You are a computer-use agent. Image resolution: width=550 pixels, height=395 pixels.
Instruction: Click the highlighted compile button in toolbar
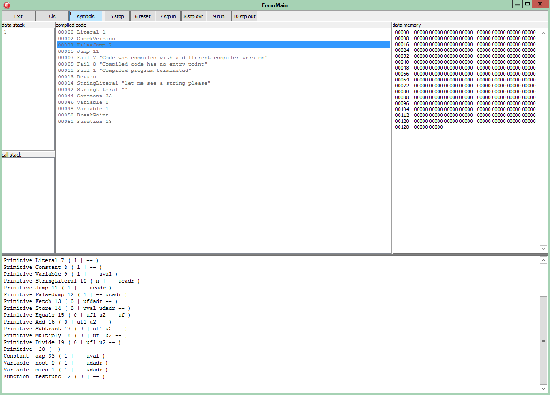tap(86, 16)
